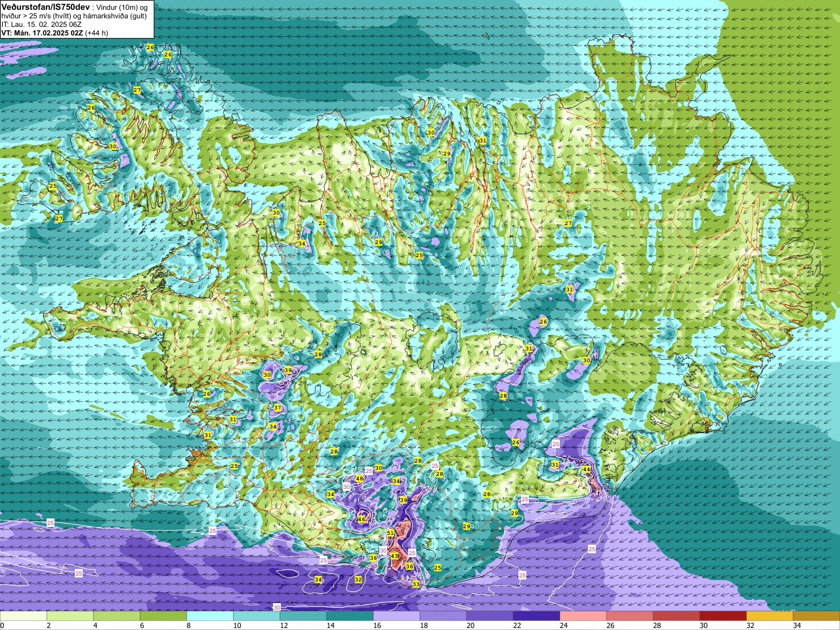
Task: Click the '(+44 h)' forecast offset text
Action: click(x=97, y=33)
